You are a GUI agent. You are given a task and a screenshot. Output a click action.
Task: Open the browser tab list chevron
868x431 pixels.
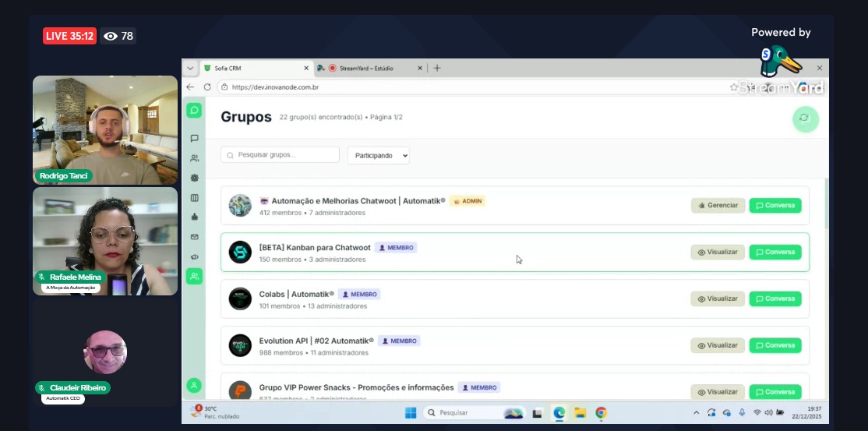pos(190,68)
